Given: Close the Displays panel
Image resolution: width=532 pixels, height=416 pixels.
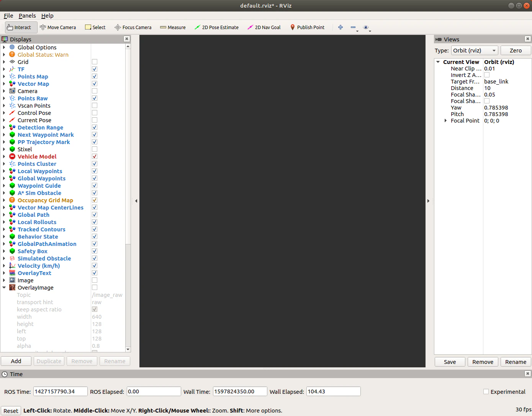Looking at the screenshot, I should (x=127, y=39).
